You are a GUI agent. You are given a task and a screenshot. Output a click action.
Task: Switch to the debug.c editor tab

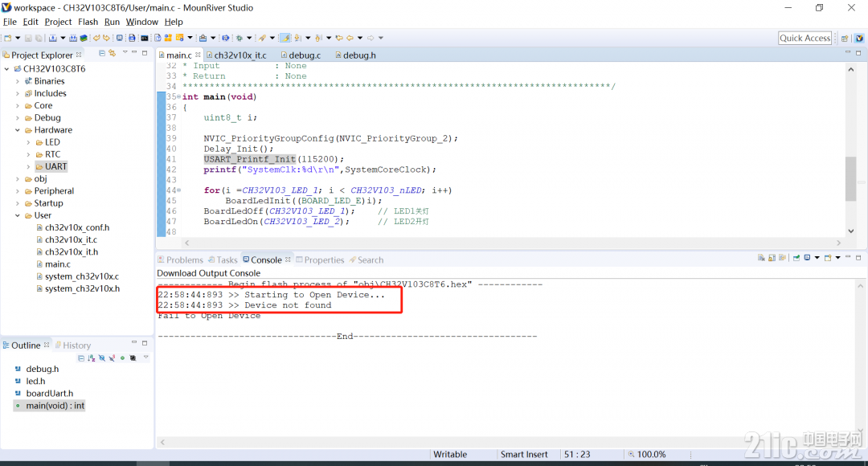301,55
